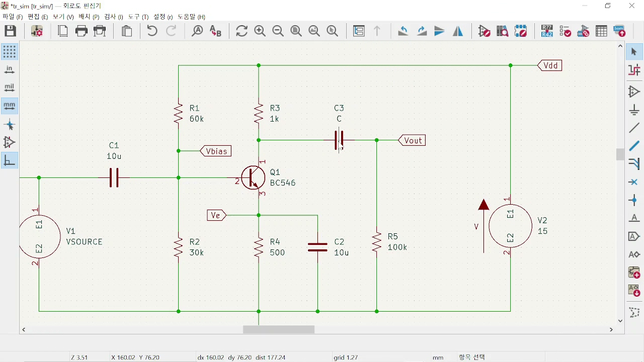Viewport: 644px width, 362px height.
Task: Open the 도구 (T) menu
Action: point(138,17)
